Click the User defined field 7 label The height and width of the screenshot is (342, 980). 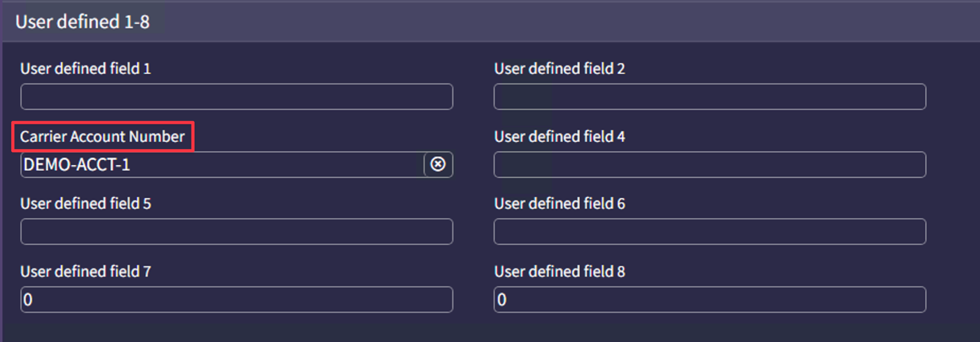(x=85, y=271)
